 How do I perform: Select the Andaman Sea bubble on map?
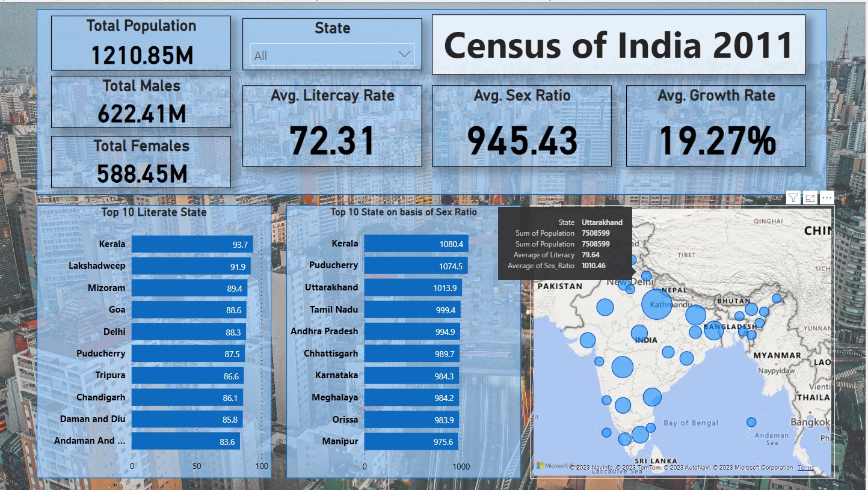point(751,422)
